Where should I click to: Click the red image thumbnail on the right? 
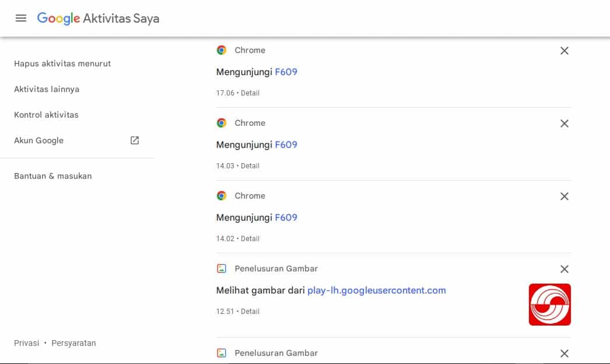(549, 304)
